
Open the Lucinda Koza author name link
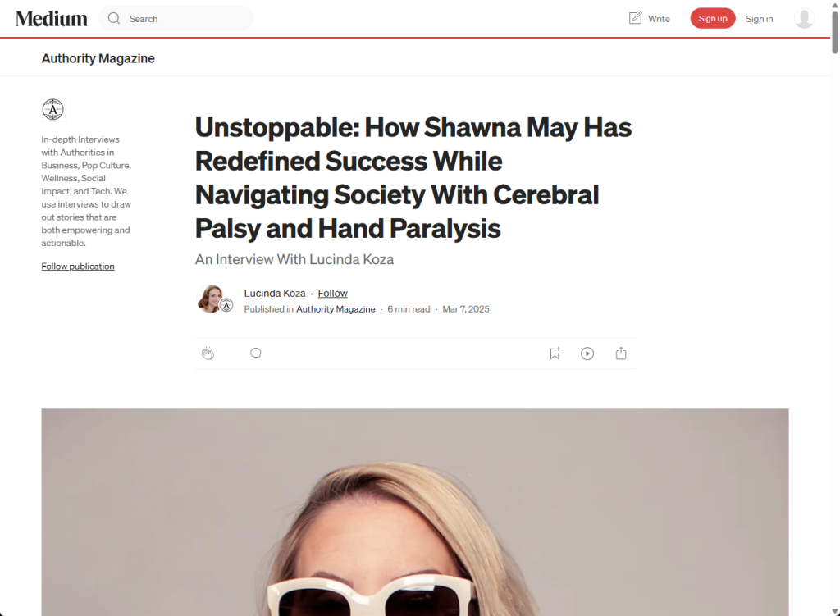click(x=275, y=294)
